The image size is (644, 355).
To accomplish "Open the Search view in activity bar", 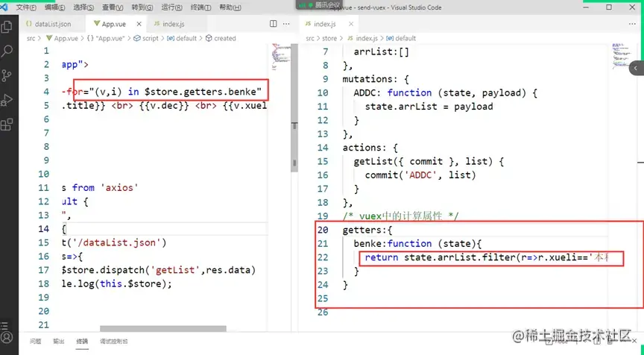I will (7, 51).
